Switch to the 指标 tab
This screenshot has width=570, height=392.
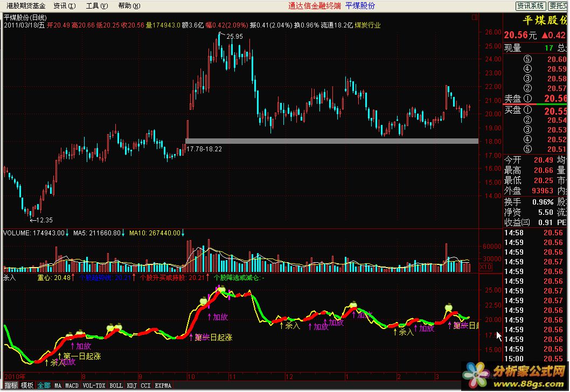[x=11, y=386]
